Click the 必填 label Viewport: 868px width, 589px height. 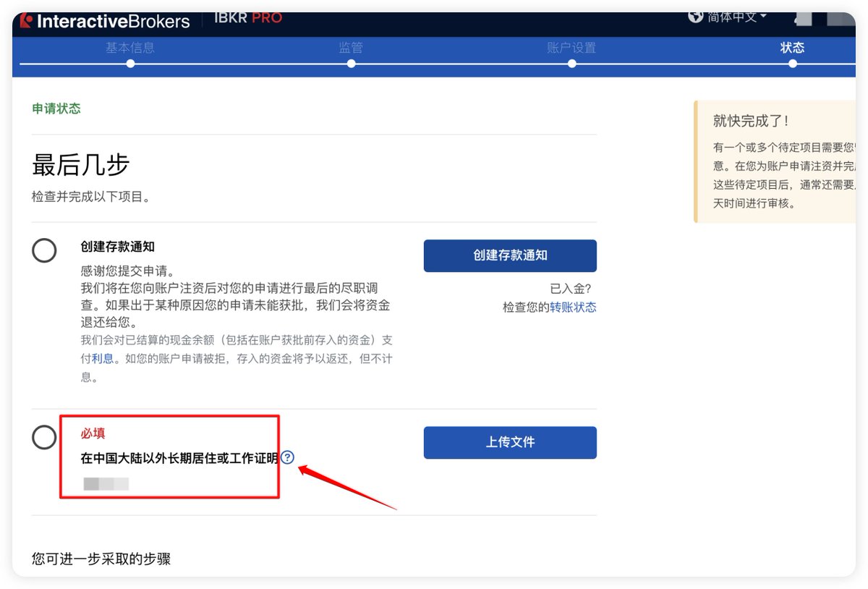pos(93,433)
